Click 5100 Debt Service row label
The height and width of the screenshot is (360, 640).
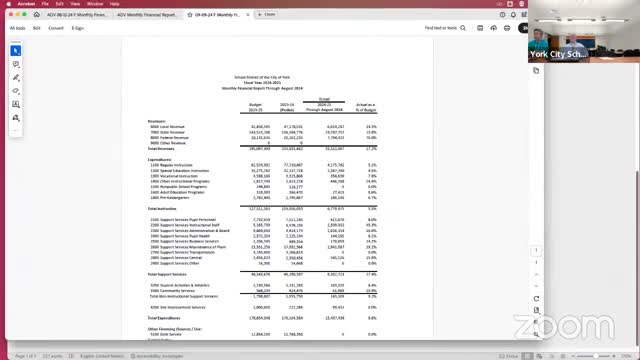coord(166,334)
